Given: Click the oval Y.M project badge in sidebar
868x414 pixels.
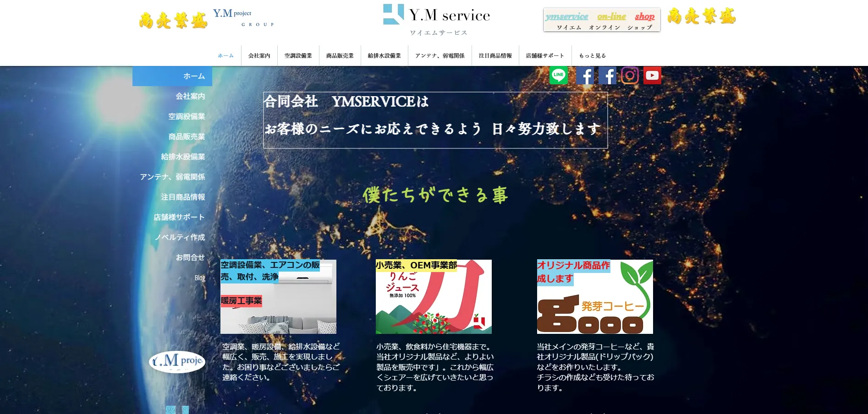Looking at the screenshot, I should (177, 361).
